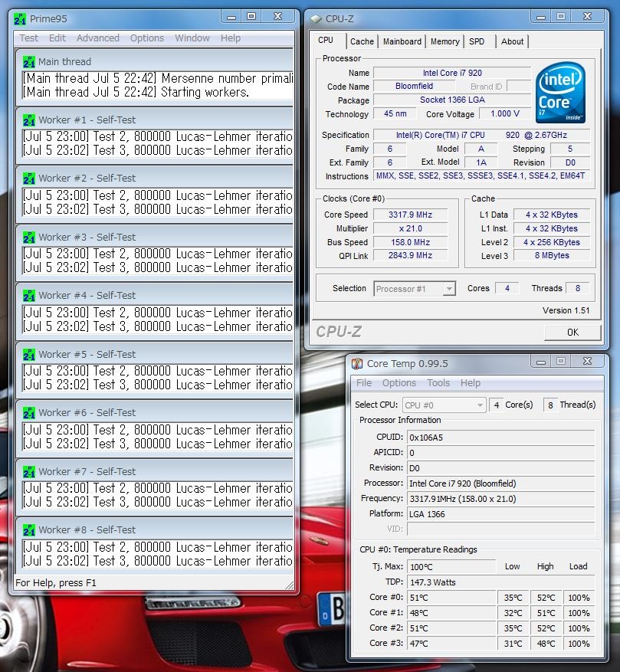This screenshot has width=620, height=672.
Task: Click the Main thread window icon
Action: point(29,62)
